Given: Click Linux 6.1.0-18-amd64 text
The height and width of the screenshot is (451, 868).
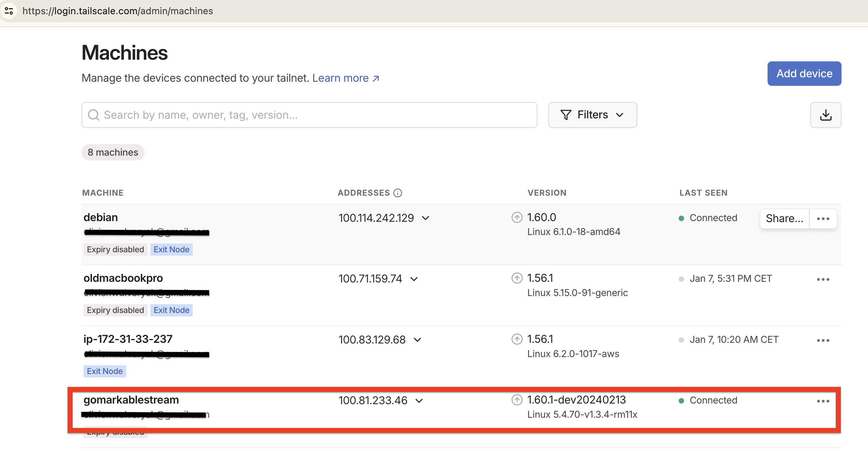Looking at the screenshot, I should pos(574,232).
